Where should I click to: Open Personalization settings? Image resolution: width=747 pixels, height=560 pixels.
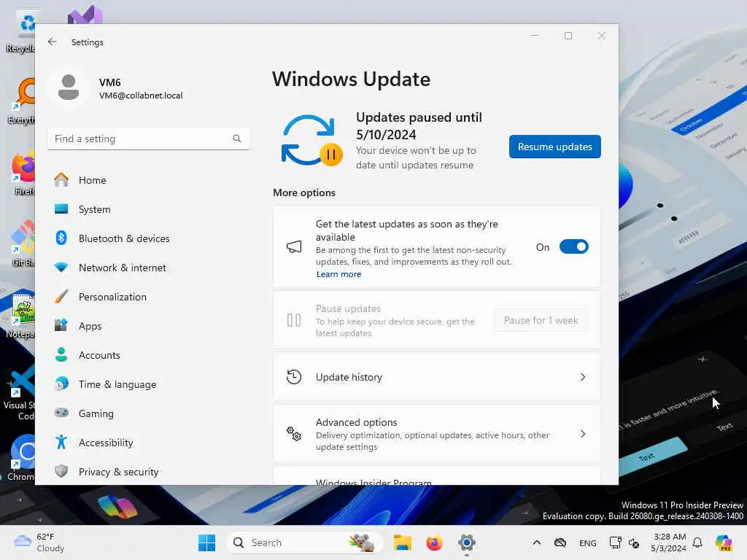pyautogui.click(x=147, y=297)
